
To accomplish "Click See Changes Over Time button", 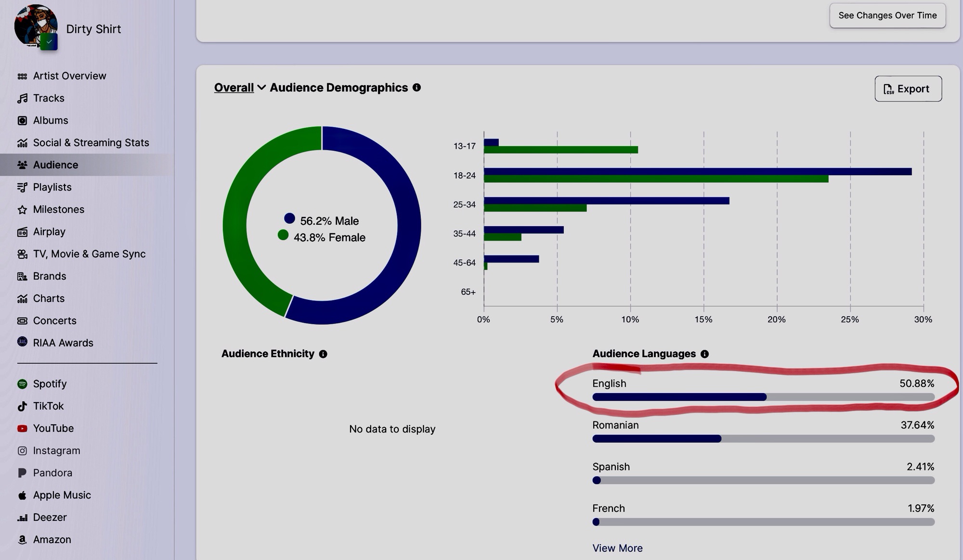I will pyautogui.click(x=887, y=15).
